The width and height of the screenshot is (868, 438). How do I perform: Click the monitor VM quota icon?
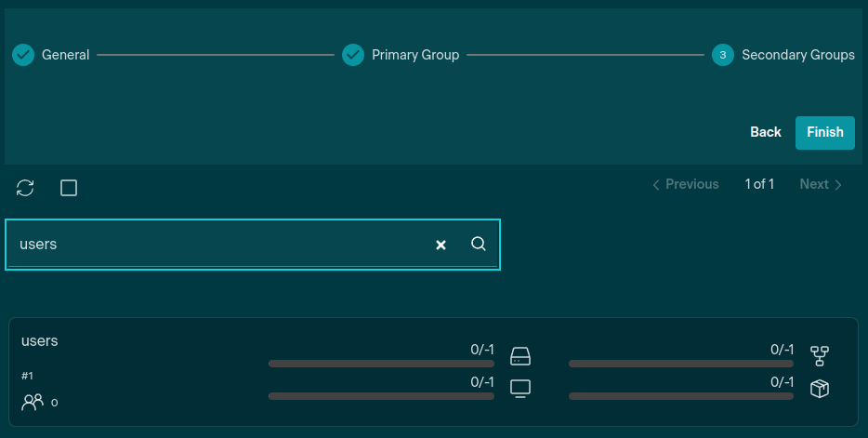click(x=520, y=389)
